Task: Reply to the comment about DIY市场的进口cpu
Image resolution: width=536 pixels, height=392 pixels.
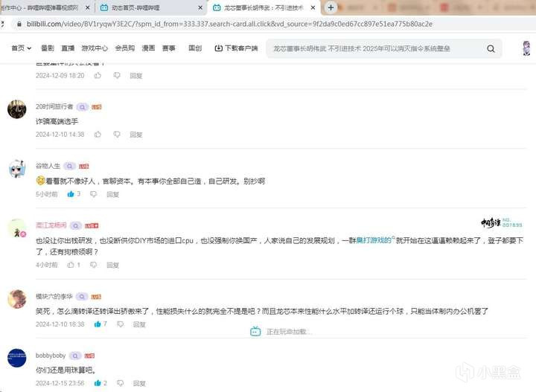Action: tap(113, 265)
